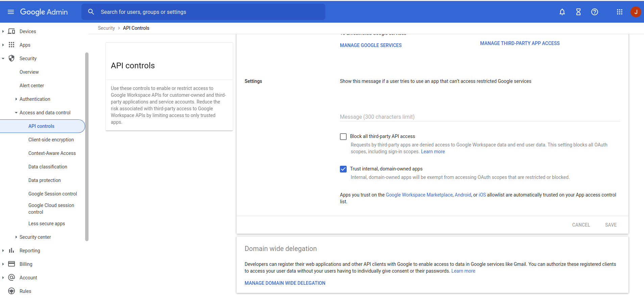Click the Security shield icon
Screen dimensions: 644x299
pyautogui.click(x=11, y=58)
